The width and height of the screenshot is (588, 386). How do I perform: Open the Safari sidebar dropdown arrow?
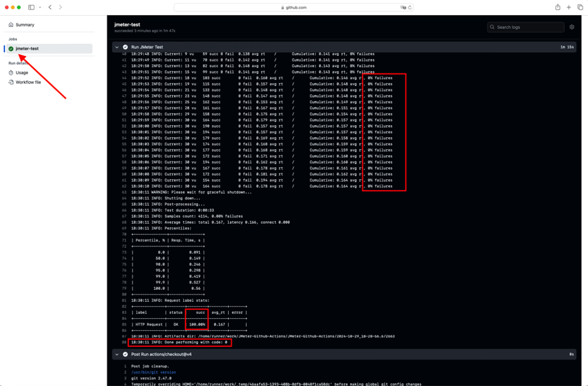[40, 7]
